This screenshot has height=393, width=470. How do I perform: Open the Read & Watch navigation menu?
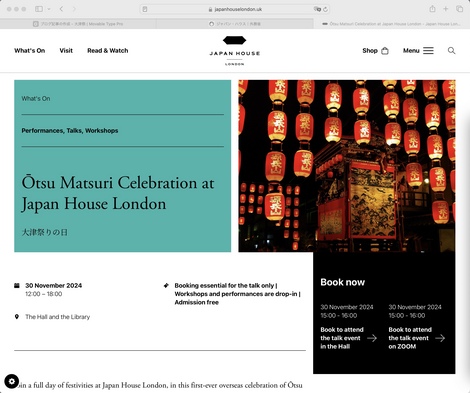tap(108, 51)
